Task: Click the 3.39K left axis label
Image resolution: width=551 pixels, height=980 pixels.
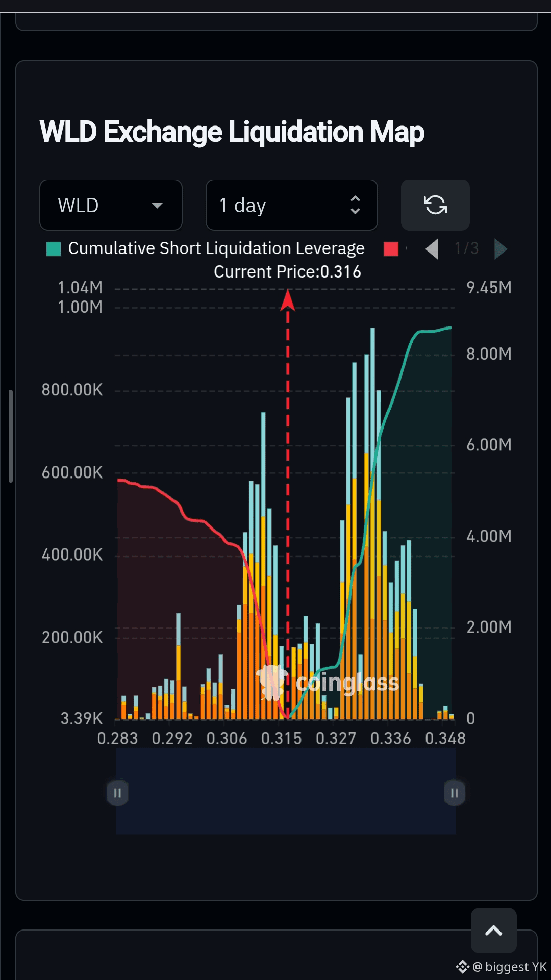Action: [82, 718]
